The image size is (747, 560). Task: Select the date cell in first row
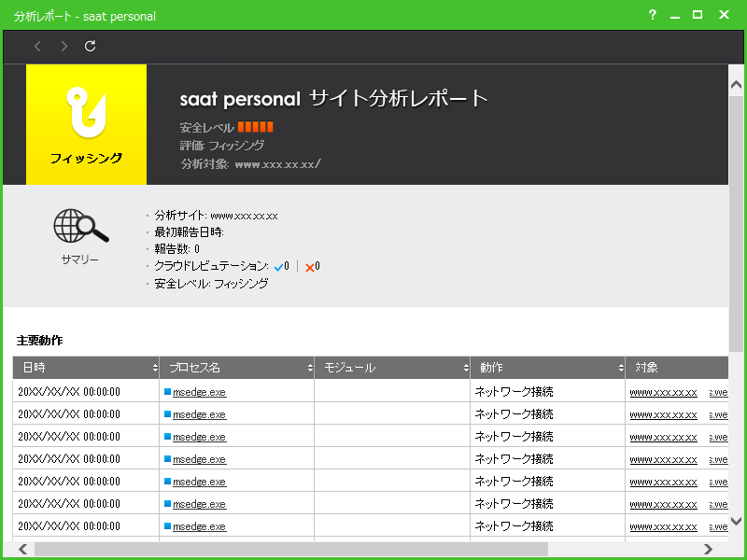coord(86,392)
